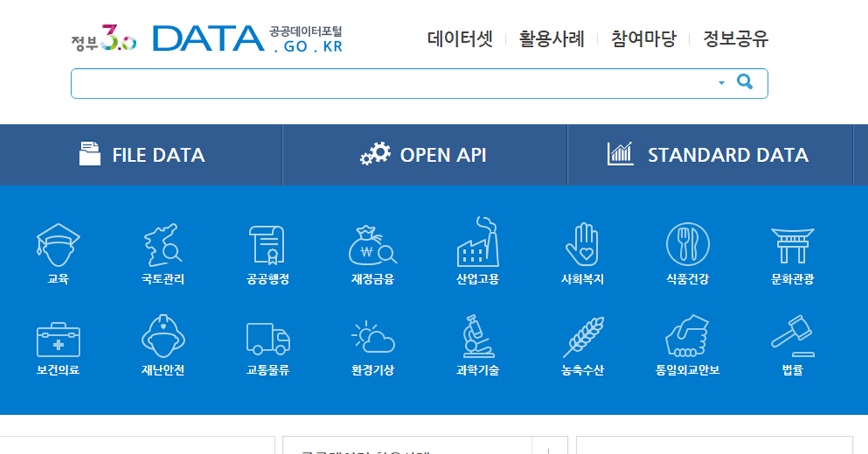The image size is (868, 454).
Task: Open the 데이터셋 menu item
Action: click(x=458, y=40)
